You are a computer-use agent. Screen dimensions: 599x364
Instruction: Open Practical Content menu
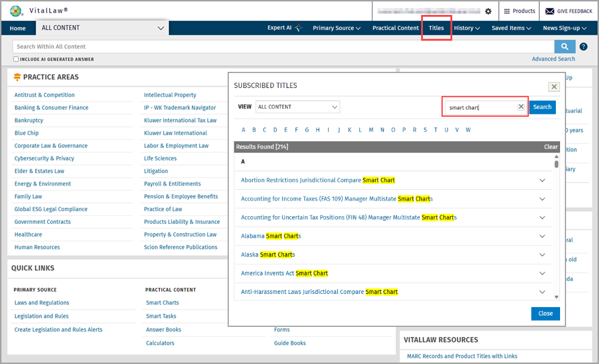pos(395,28)
